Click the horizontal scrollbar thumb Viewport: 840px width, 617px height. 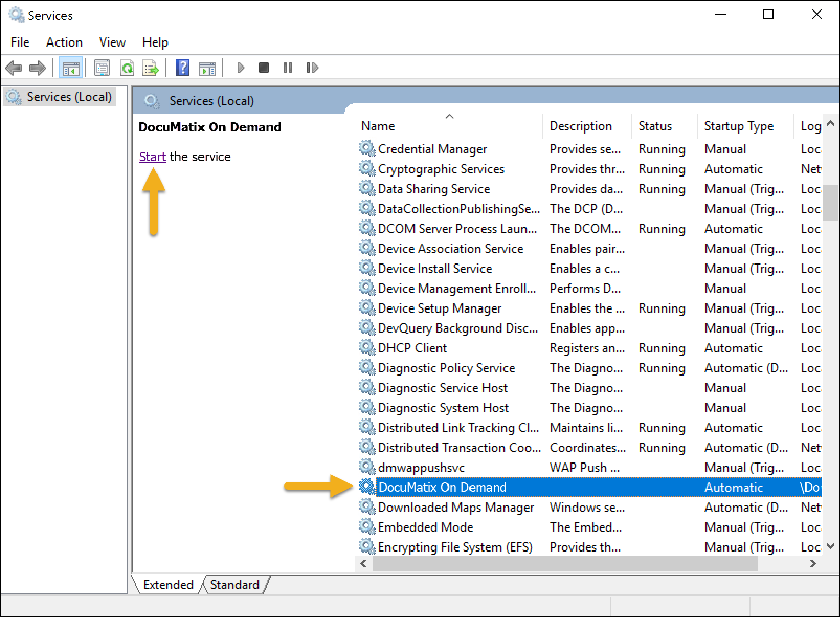[565, 564]
